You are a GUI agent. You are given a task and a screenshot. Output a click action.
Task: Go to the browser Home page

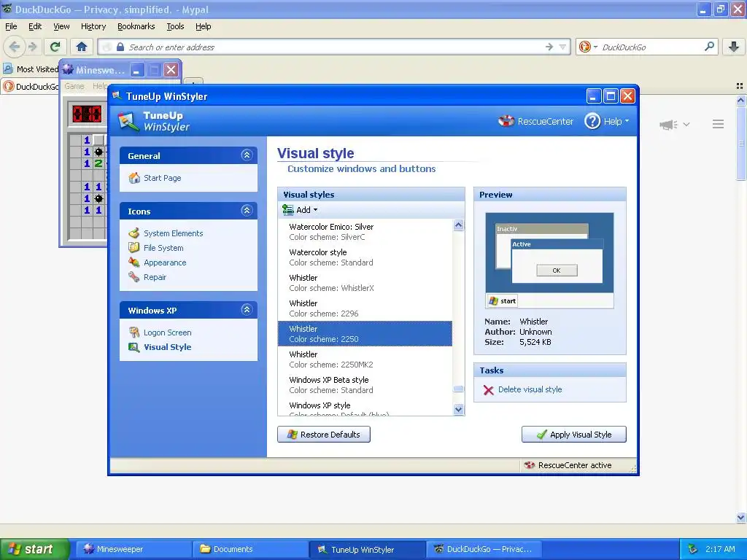click(82, 47)
